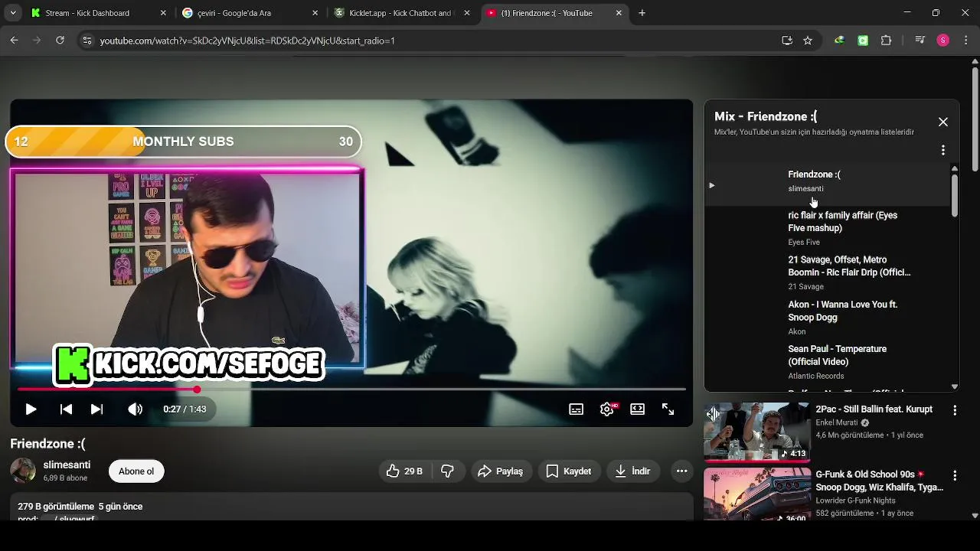Close the Friendzone YouTube tab
The width and height of the screenshot is (980, 551).
click(619, 13)
